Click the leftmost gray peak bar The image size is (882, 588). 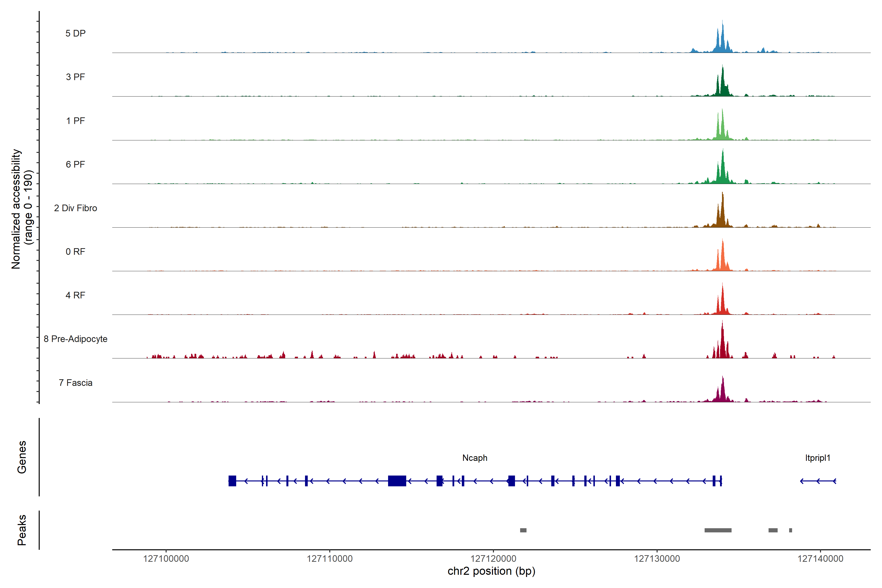(523, 530)
